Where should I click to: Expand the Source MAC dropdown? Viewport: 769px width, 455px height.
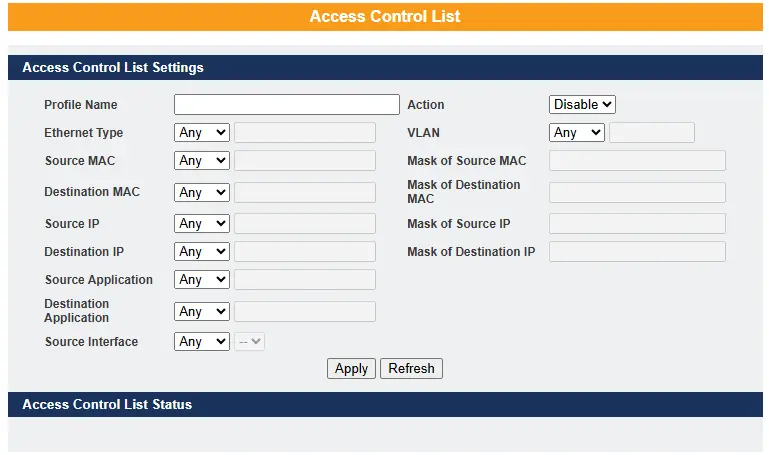point(202,160)
